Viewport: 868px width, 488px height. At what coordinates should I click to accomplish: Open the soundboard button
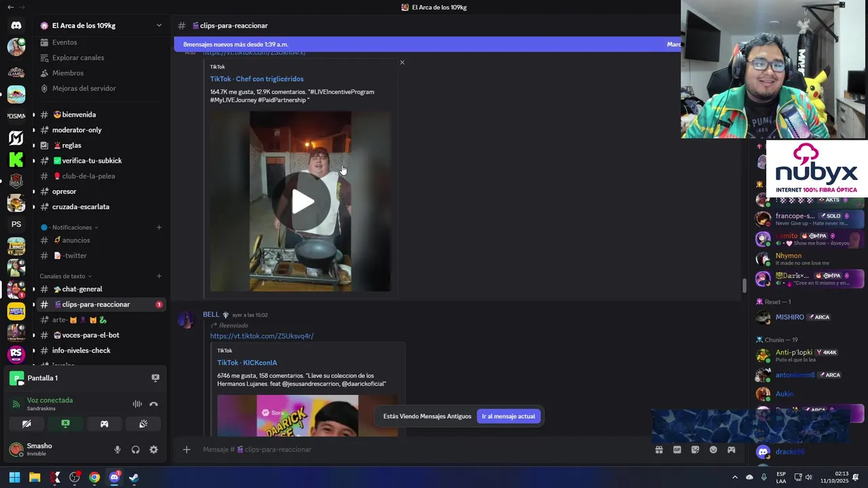pos(143,424)
